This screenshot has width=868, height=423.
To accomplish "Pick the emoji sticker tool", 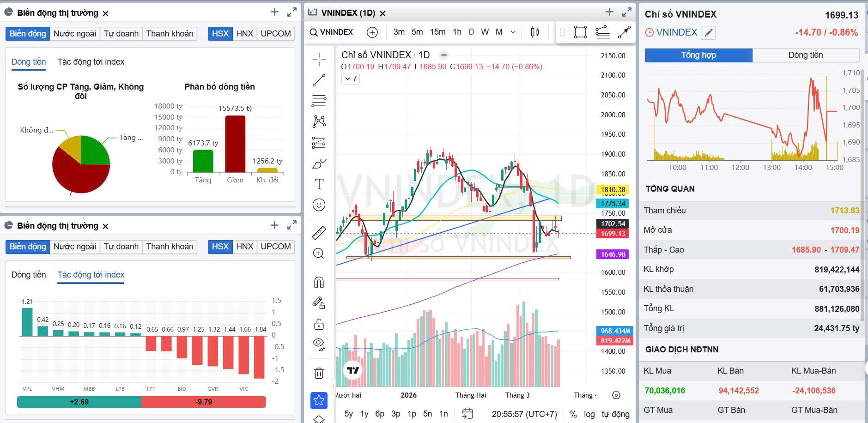I will click(x=319, y=204).
